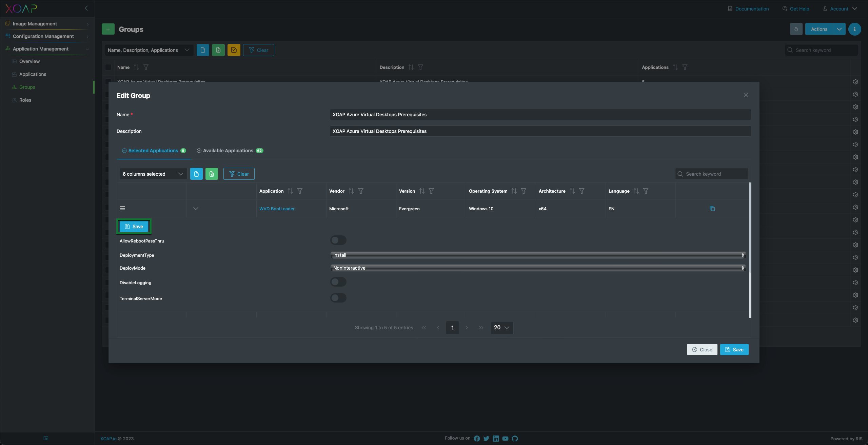Open the blue info icon button
This screenshot has height=445, width=868.
coord(854,29)
